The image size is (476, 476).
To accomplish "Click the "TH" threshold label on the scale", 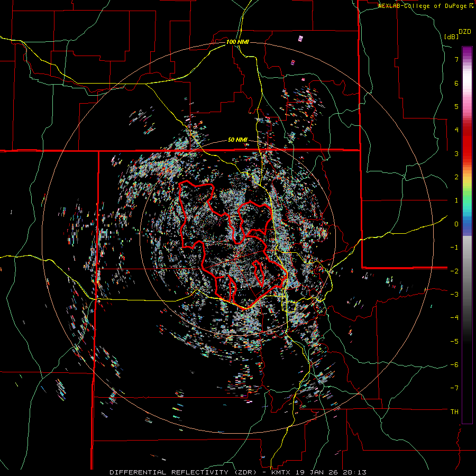I will [x=454, y=411].
